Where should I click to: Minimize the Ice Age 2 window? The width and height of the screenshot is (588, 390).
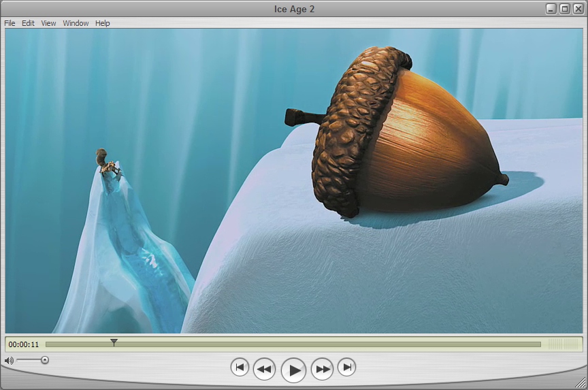point(551,9)
